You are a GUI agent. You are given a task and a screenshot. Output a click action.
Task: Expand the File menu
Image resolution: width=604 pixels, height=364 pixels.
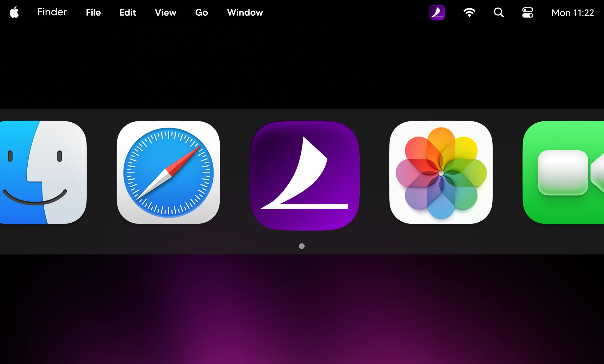tap(93, 13)
